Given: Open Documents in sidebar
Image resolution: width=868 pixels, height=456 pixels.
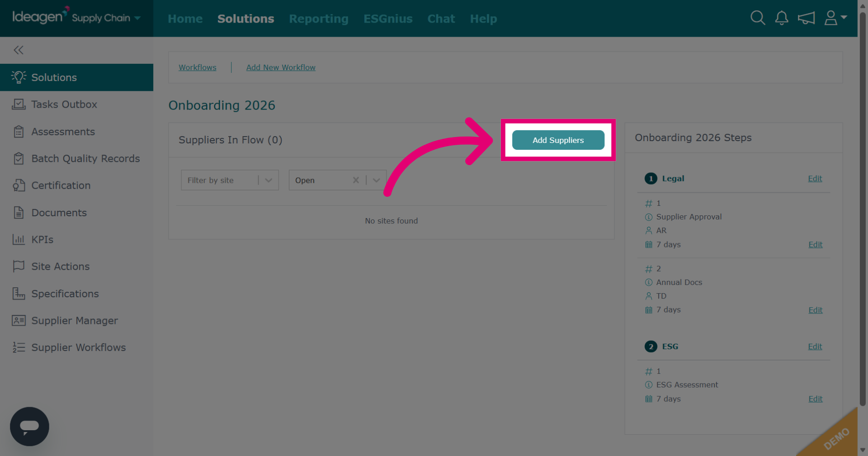Looking at the screenshot, I should pyautogui.click(x=77, y=213).
